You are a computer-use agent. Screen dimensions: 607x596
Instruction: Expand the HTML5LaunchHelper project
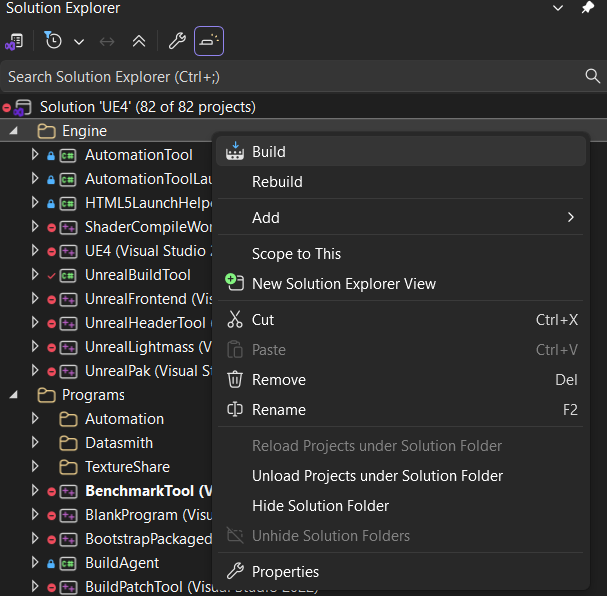tap(34, 202)
